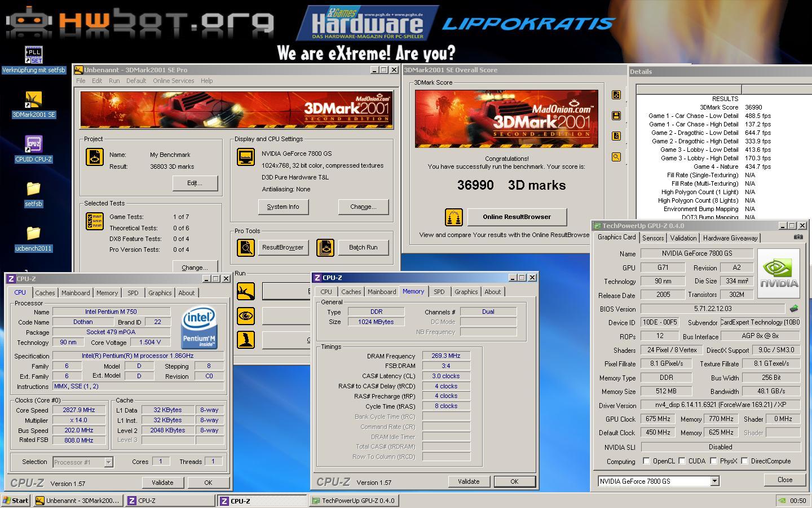Switch to TechPowerUp GPU-Z taskbar item
Viewport: 812px width, 508px height.
(354, 501)
